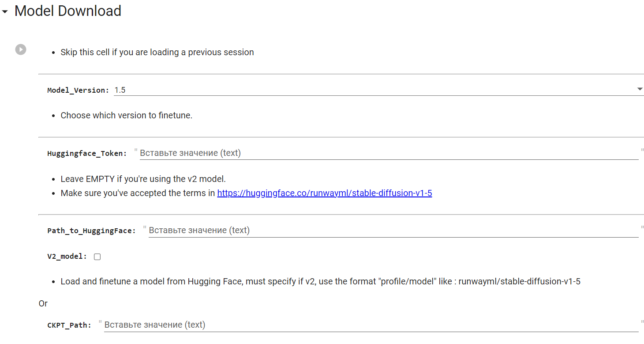Screen dimensions: 644x344
Task: Click the 'Or' separator text
Action: (x=43, y=303)
